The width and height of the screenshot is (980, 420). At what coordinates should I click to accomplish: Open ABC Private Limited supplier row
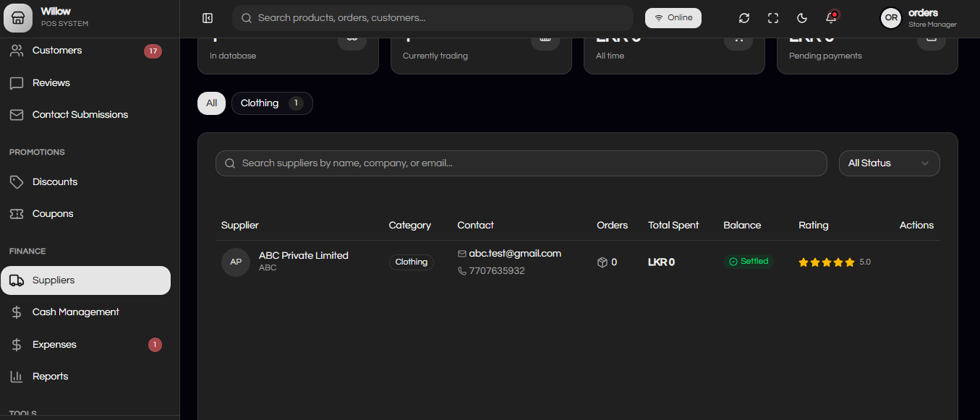pos(578,262)
